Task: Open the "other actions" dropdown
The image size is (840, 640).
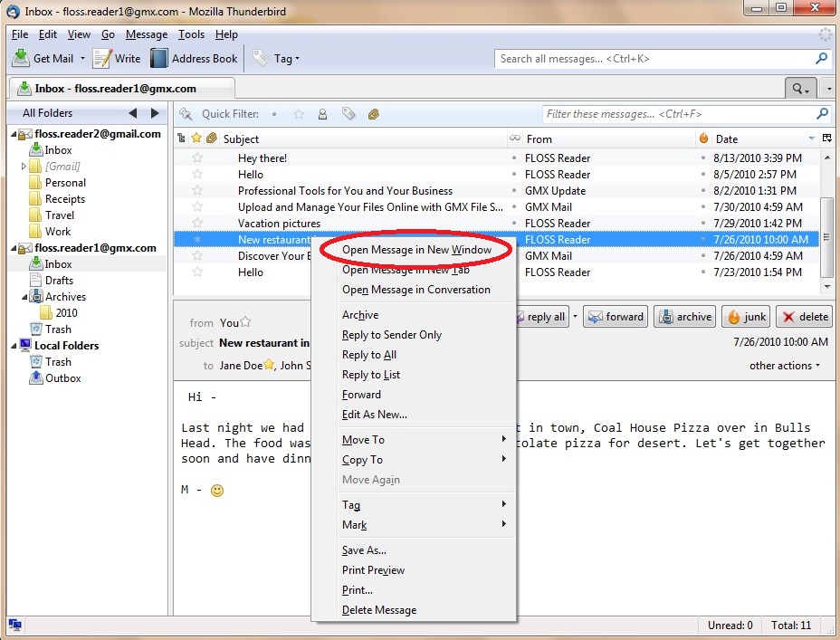Action: [x=784, y=366]
